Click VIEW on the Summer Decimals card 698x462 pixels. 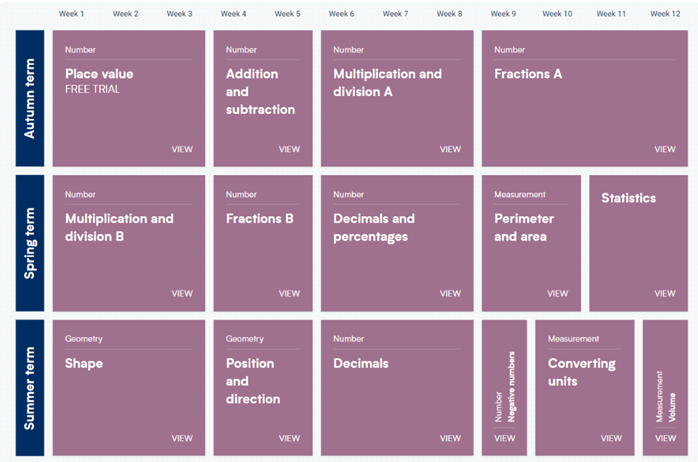pyautogui.click(x=450, y=438)
